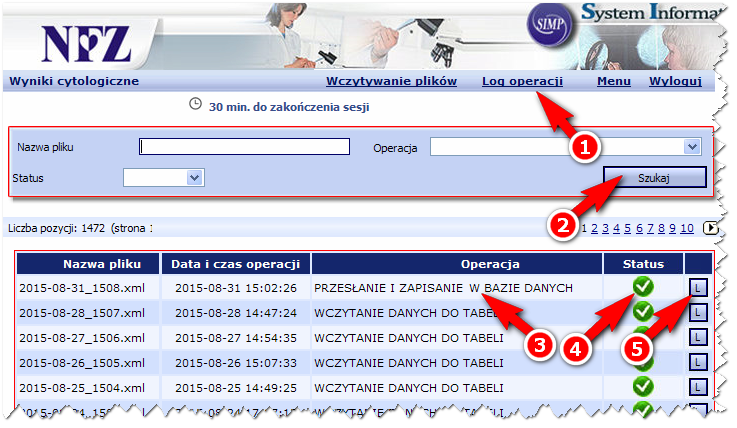737x428 pixels.
Task: Click the session timer clock icon
Action: tap(196, 105)
